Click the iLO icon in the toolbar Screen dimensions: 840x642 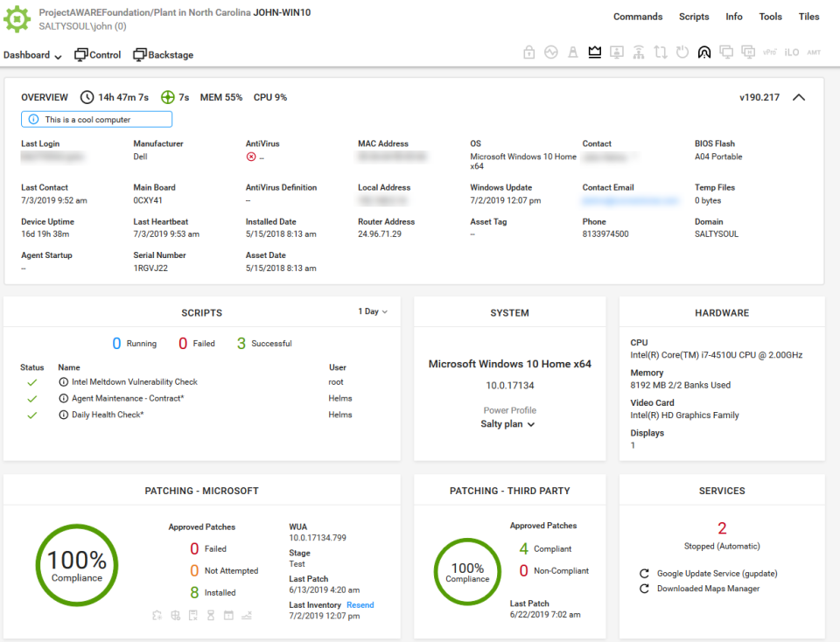pos(791,52)
